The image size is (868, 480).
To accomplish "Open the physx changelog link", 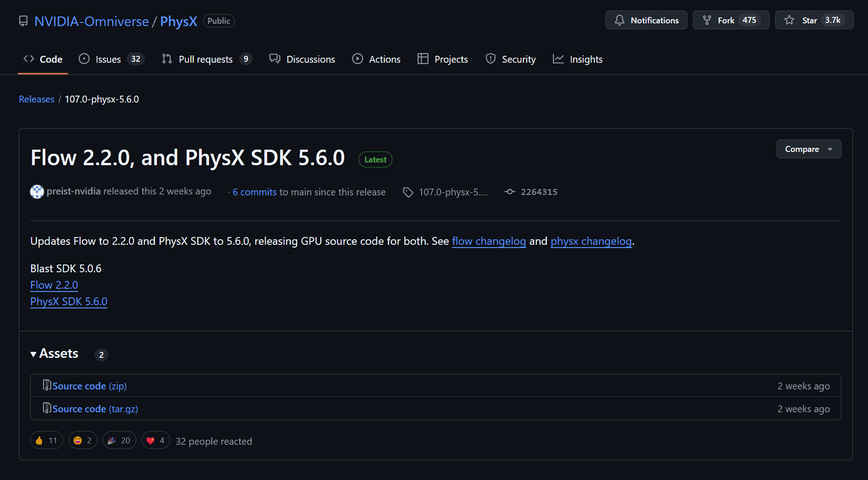I will tap(591, 241).
